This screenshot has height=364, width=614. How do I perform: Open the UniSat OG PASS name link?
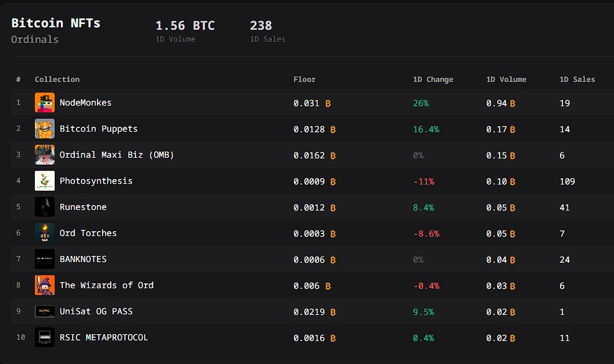[96, 312]
